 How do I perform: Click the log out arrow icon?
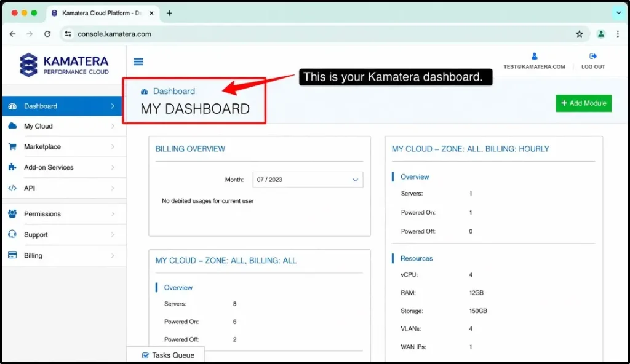point(593,56)
